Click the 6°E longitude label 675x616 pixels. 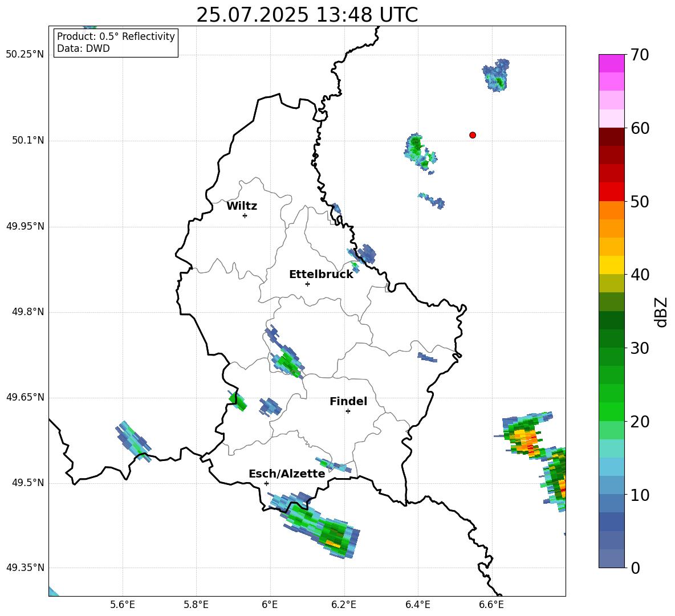point(270,605)
